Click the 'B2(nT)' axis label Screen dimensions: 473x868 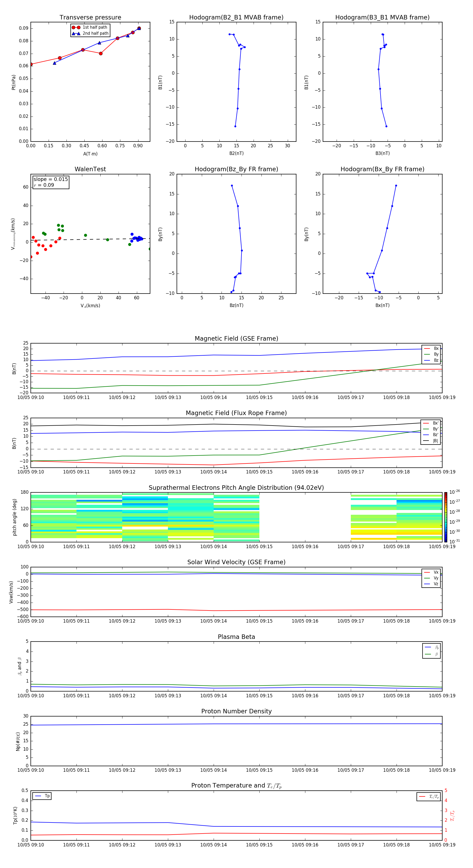pos(236,153)
